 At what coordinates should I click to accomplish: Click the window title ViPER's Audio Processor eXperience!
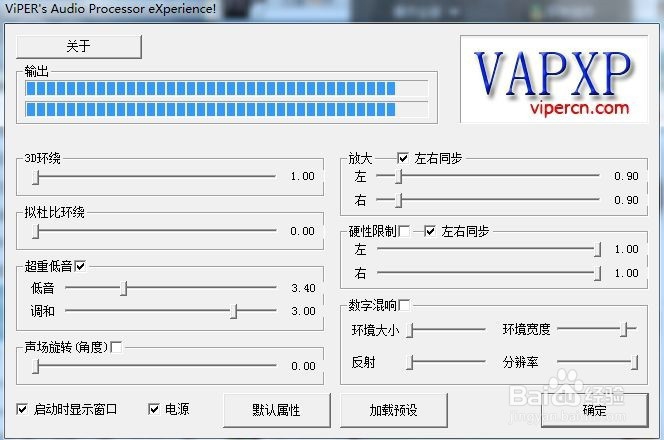pyautogui.click(x=111, y=9)
